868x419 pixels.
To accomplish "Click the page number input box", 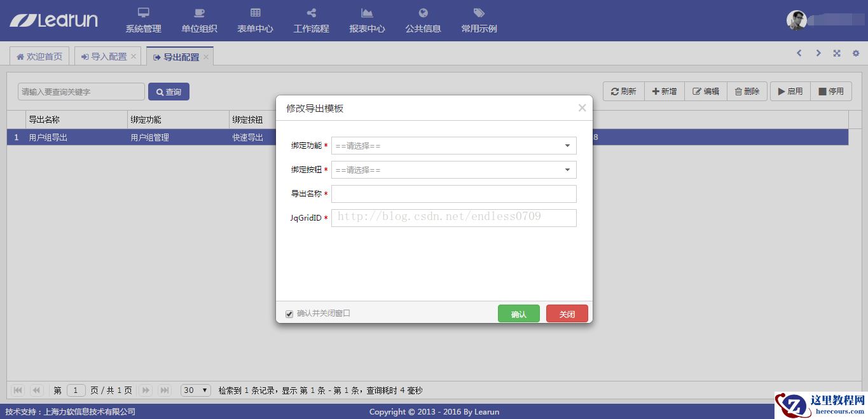I will pyautogui.click(x=76, y=390).
